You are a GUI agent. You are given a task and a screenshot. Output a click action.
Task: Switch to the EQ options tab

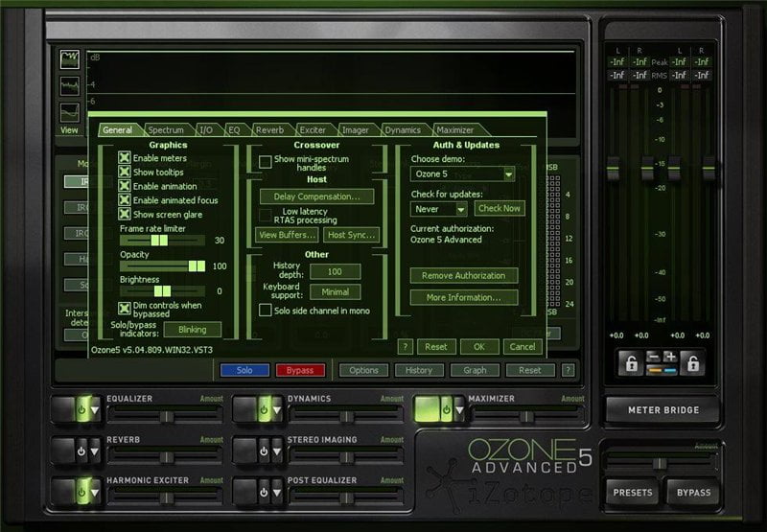pos(234,130)
